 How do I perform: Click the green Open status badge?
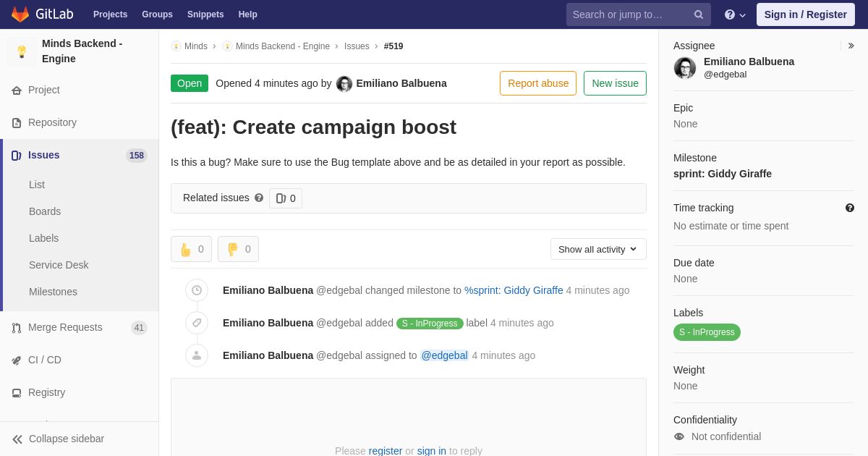coord(190,83)
